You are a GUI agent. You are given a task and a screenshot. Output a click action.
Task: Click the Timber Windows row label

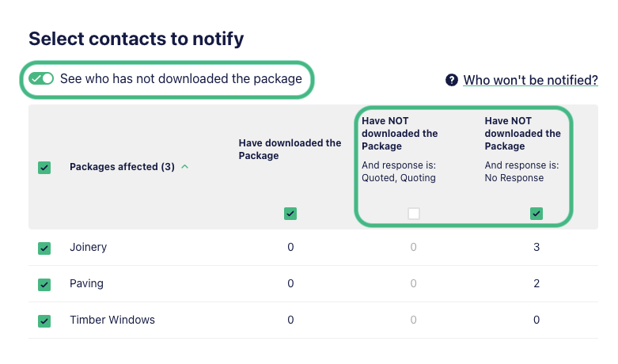coord(112,320)
